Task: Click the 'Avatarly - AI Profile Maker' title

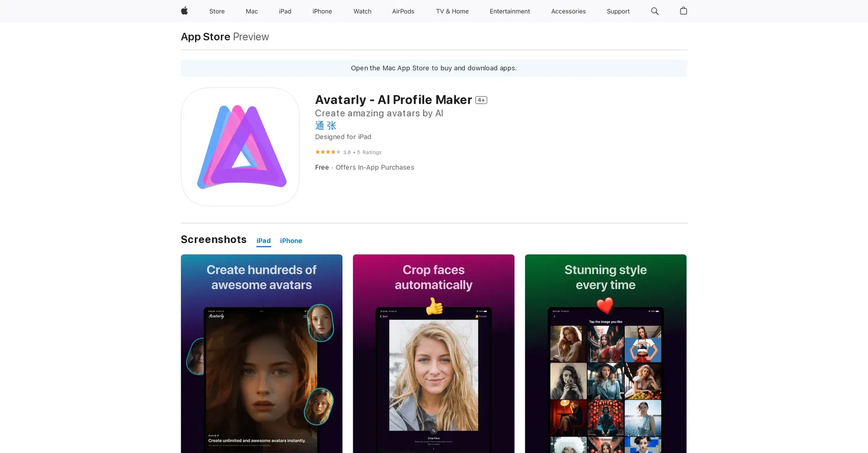Action: pos(394,100)
